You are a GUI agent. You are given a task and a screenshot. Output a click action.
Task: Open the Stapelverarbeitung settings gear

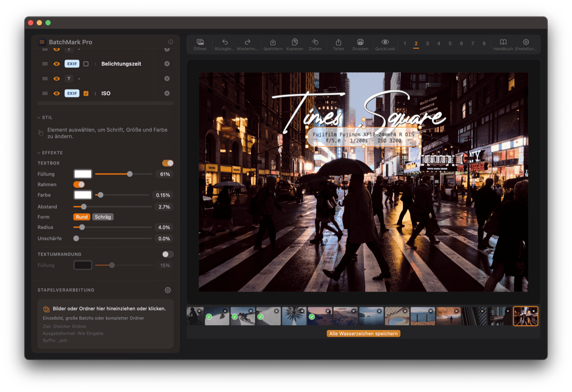click(168, 290)
